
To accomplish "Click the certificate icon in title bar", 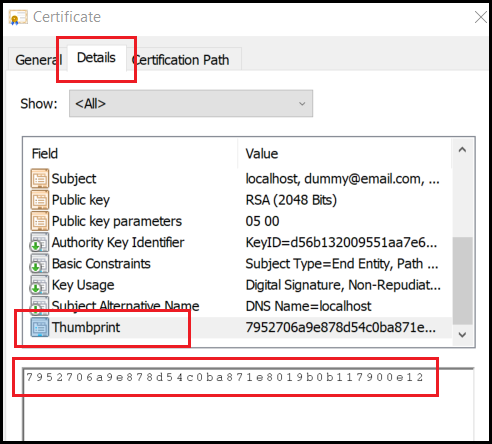I will point(18,17).
